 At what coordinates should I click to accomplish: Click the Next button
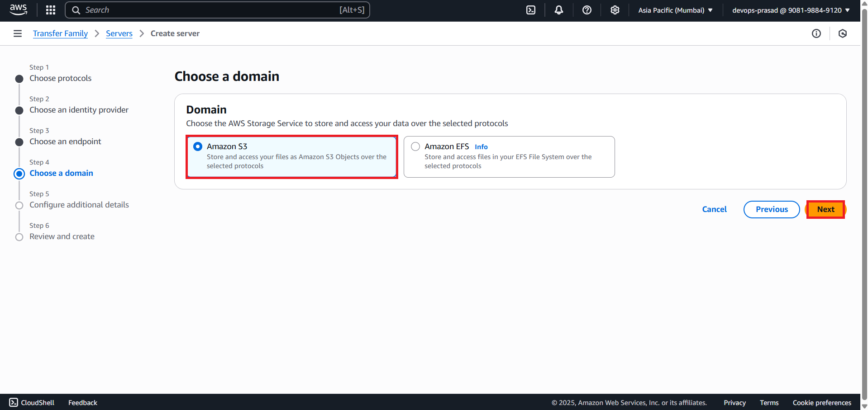pos(825,209)
